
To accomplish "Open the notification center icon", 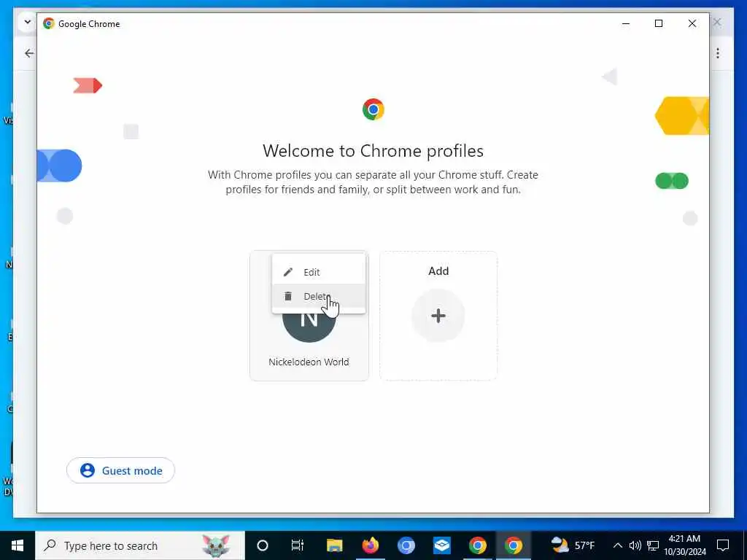I will point(723,545).
